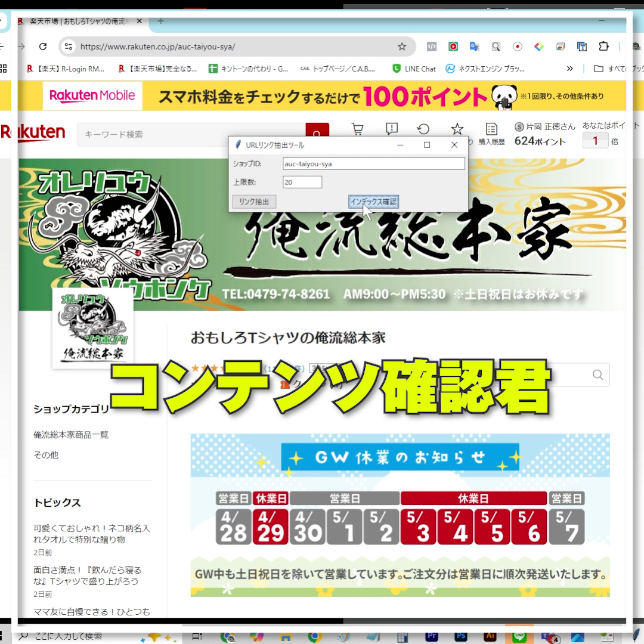Open the 【楽天市場】完全なる bookmark
This screenshot has width=644, height=644.
pyautogui.click(x=157, y=69)
